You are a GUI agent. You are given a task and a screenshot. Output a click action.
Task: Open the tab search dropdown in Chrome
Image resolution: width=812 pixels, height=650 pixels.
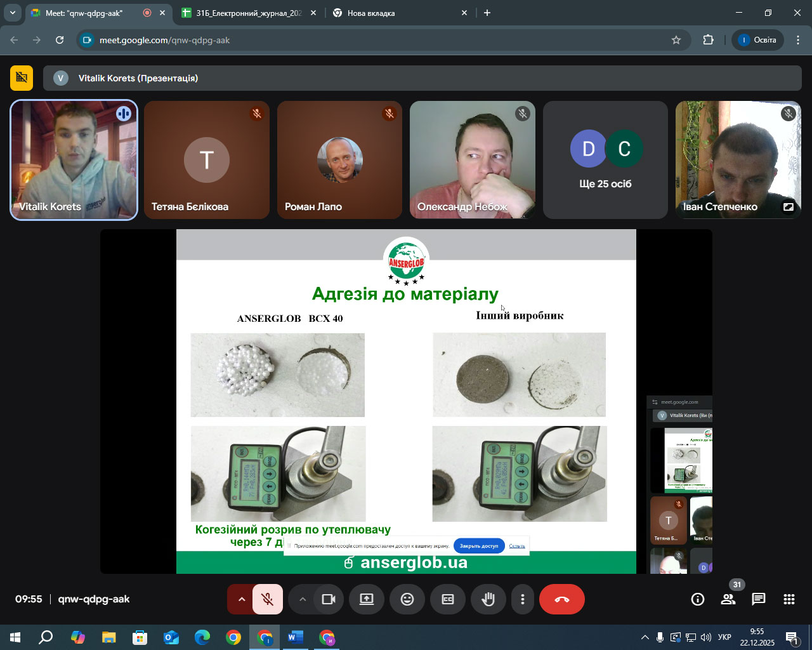(x=12, y=13)
